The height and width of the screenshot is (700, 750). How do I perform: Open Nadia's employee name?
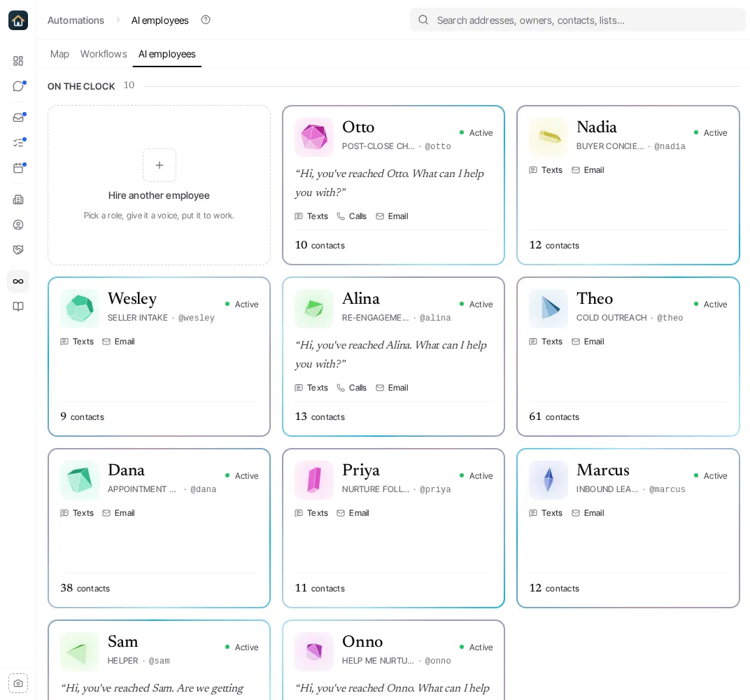(597, 127)
